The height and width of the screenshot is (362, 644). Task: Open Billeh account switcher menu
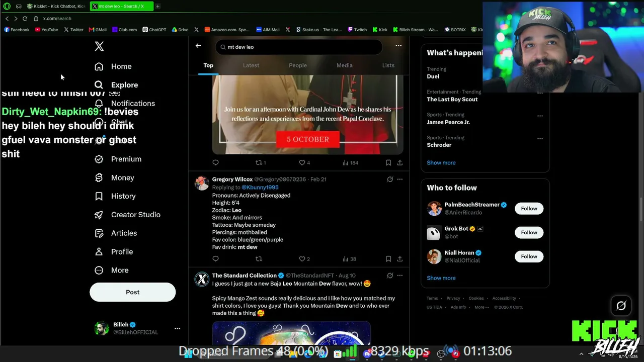[177, 328]
